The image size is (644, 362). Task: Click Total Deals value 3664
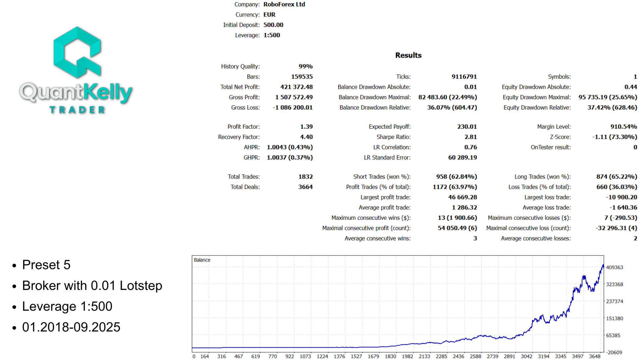306,187
